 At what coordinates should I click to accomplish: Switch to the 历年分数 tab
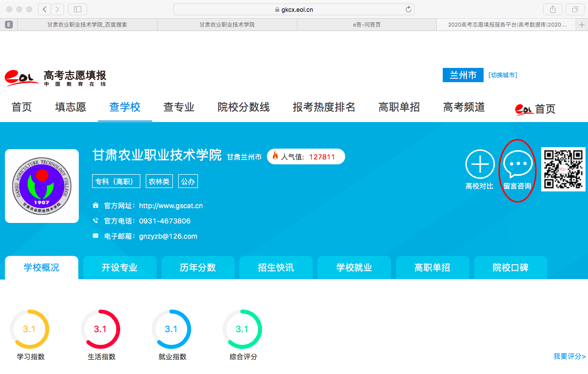pos(197,268)
